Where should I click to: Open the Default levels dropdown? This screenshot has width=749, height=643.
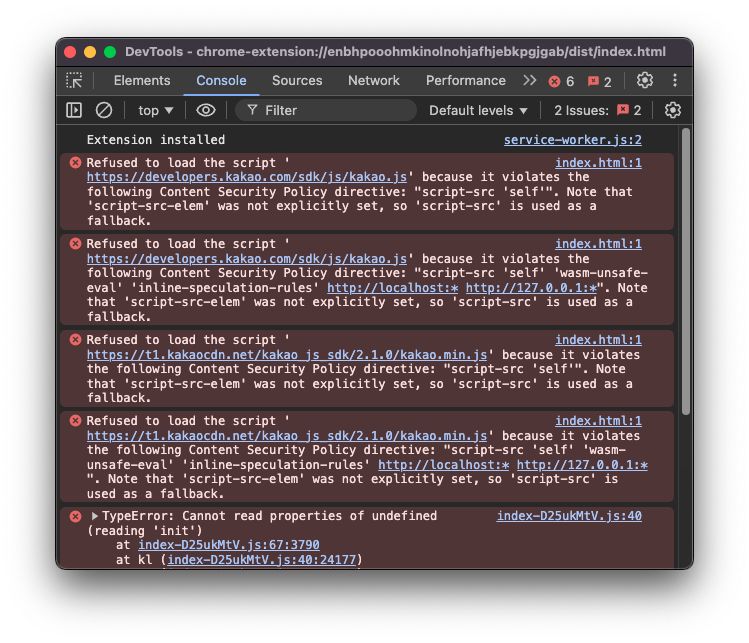pyautogui.click(x=478, y=110)
